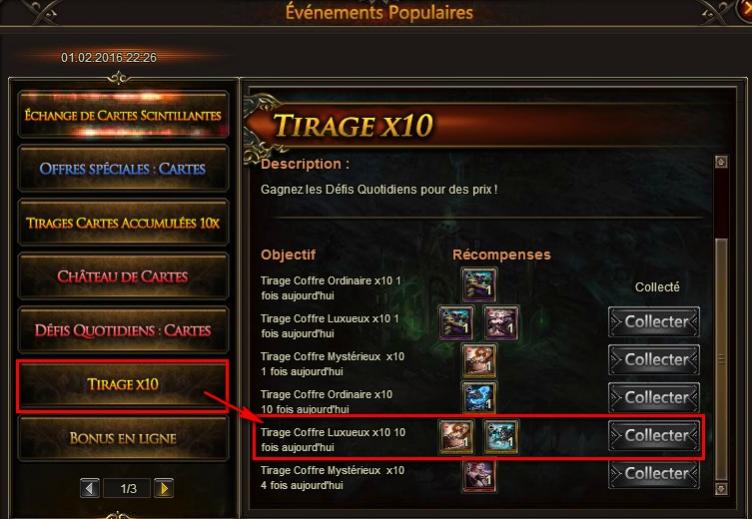
Task: Click scrollbar down arrow in rewards panel
Action: click(721, 489)
